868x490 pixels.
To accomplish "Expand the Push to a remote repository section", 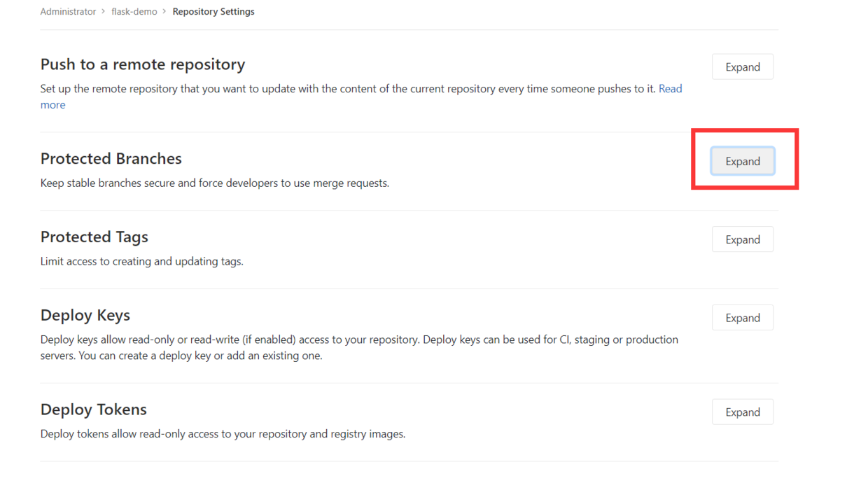I will click(742, 67).
